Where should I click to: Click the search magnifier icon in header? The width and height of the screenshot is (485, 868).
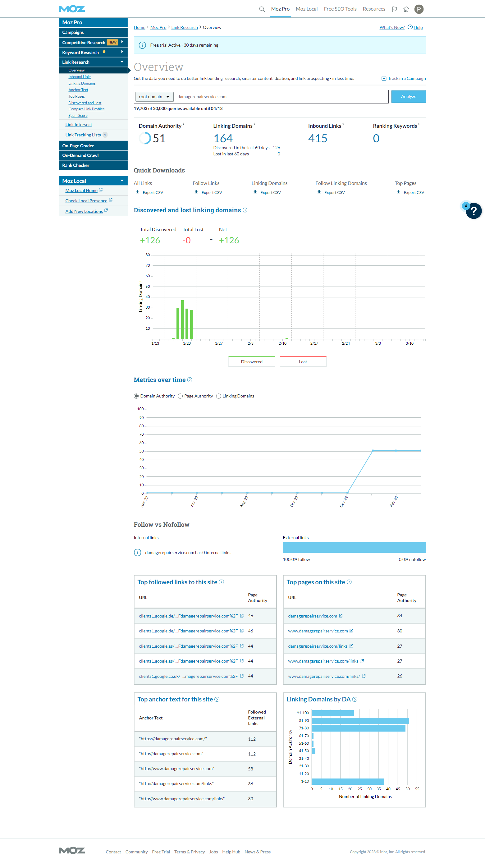(262, 9)
